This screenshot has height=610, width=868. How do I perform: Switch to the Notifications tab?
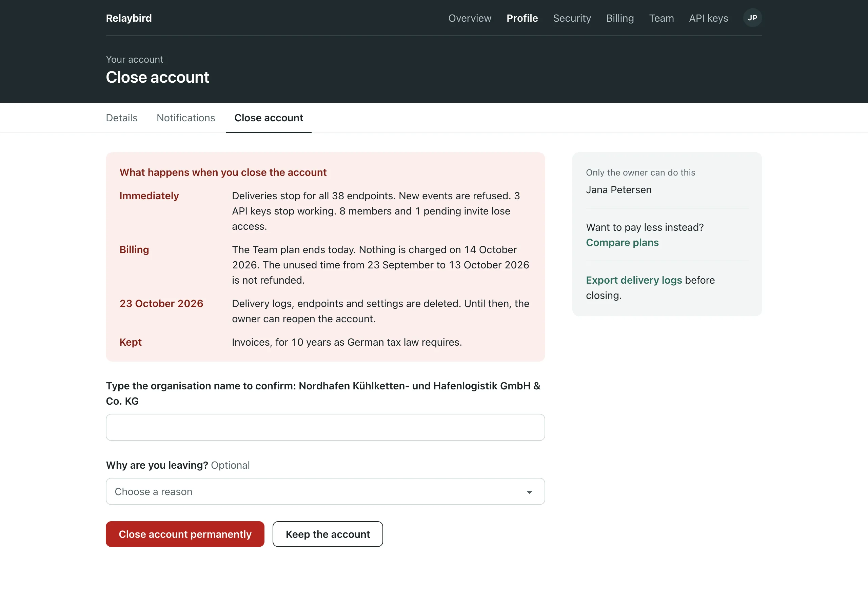(x=185, y=118)
